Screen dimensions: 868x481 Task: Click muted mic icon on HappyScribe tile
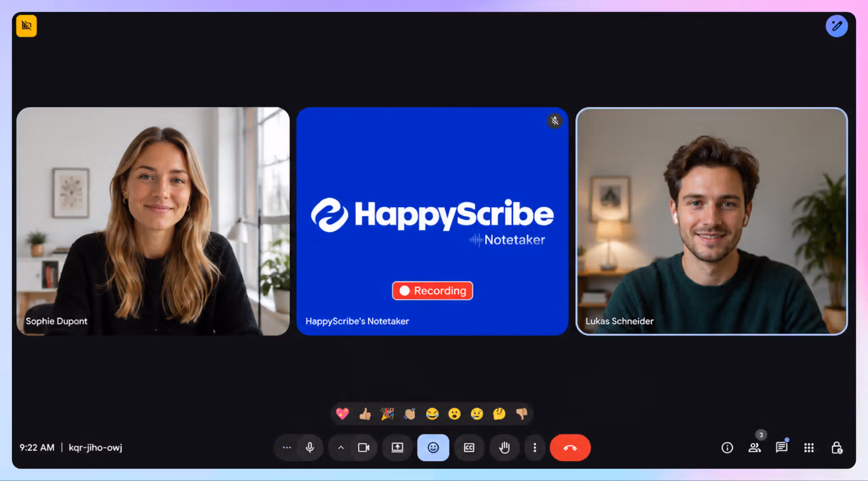pyautogui.click(x=555, y=121)
